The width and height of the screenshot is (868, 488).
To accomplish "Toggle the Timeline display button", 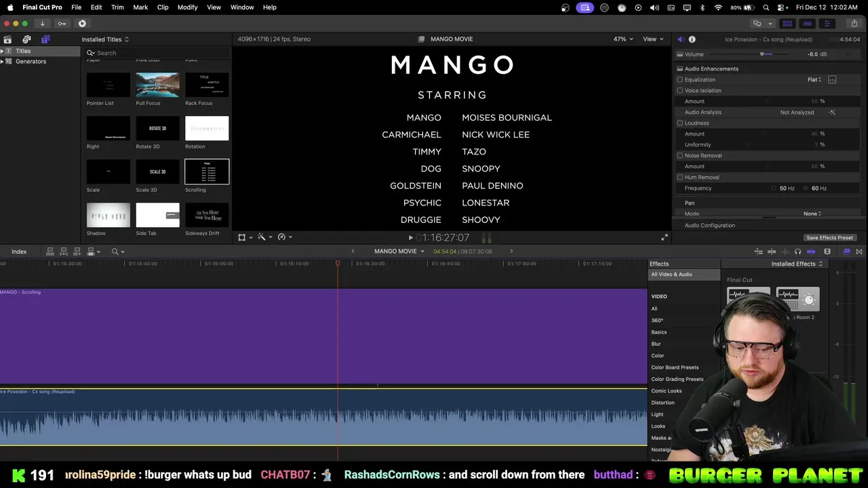I will (807, 24).
